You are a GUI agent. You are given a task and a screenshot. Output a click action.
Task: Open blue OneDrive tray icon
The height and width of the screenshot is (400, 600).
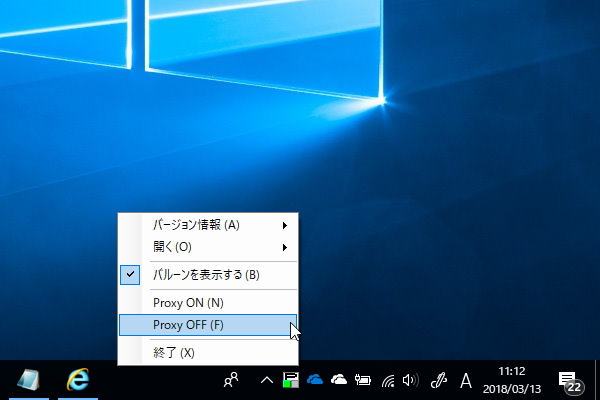tap(315, 380)
